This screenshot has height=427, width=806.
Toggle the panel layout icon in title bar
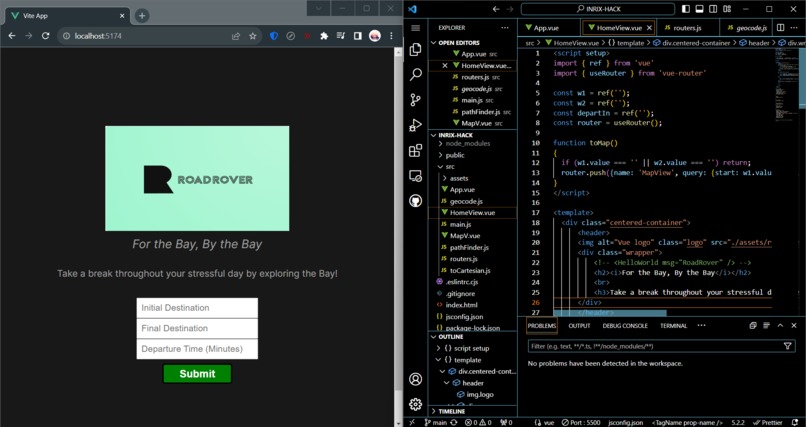tap(699, 9)
